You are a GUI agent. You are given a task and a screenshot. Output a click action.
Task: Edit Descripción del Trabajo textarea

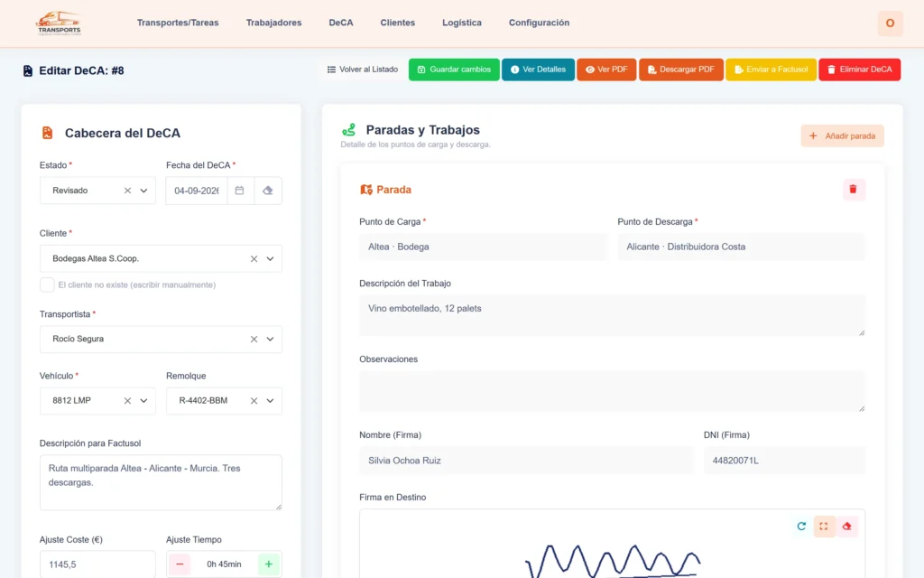pos(613,315)
